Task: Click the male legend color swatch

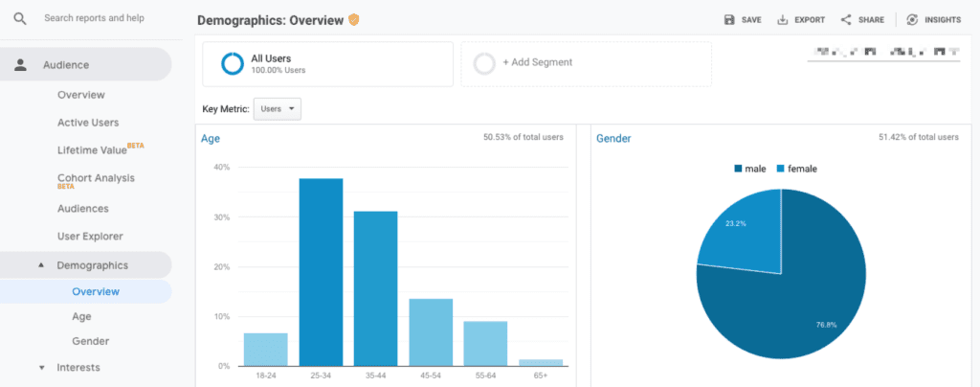Action: 738,169
